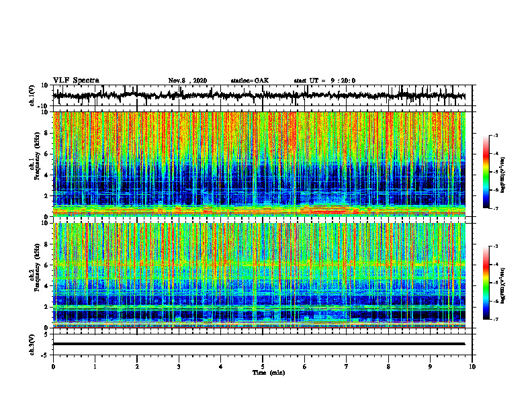
Task: Click the "station=GAK" header label
Action: 250,81
